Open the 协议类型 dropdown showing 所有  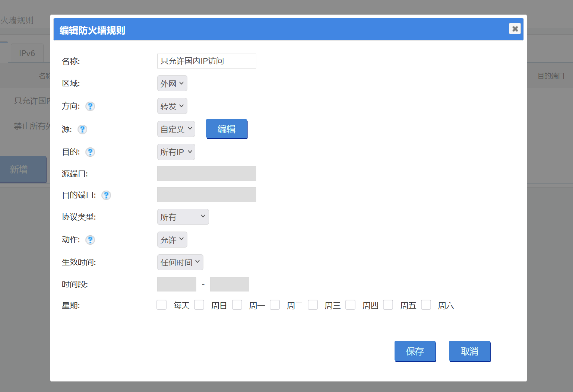click(x=183, y=217)
